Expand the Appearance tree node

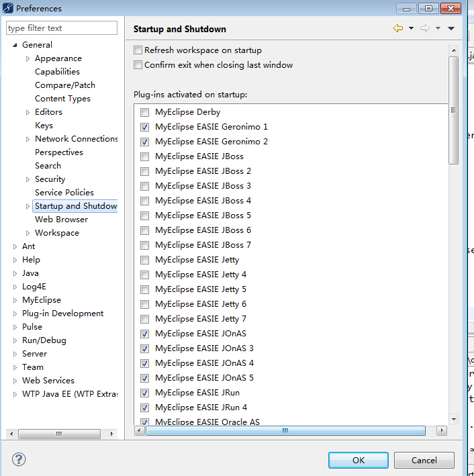pos(28,58)
